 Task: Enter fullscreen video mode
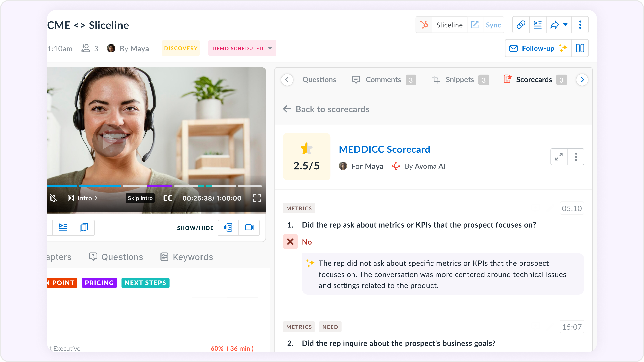(x=257, y=198)
